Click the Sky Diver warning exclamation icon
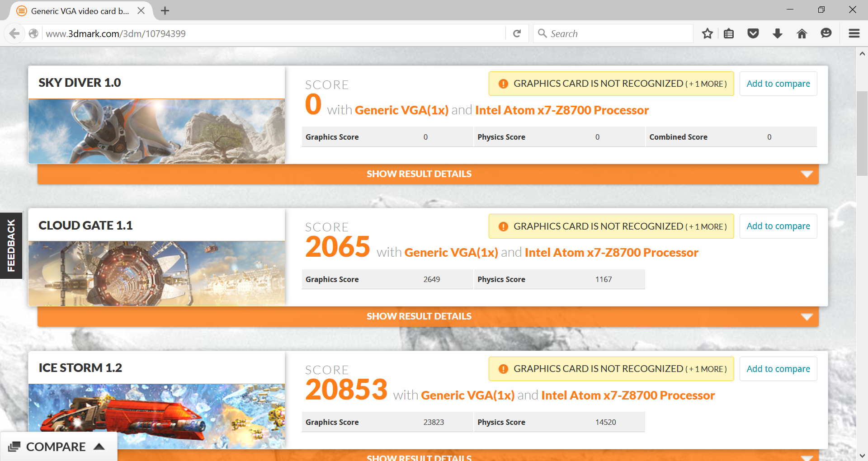The width and height of the screenshot is (868, 461). (x=503, y=84)
